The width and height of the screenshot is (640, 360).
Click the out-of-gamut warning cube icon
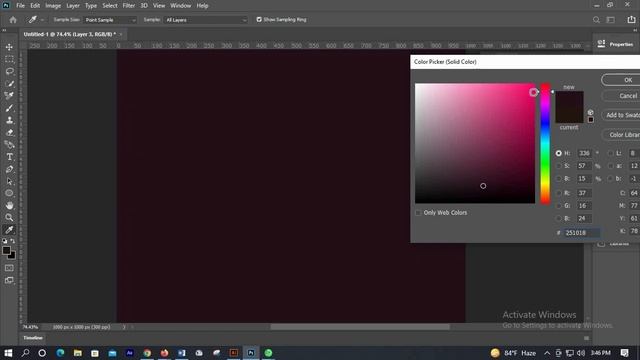click(590, 112)
